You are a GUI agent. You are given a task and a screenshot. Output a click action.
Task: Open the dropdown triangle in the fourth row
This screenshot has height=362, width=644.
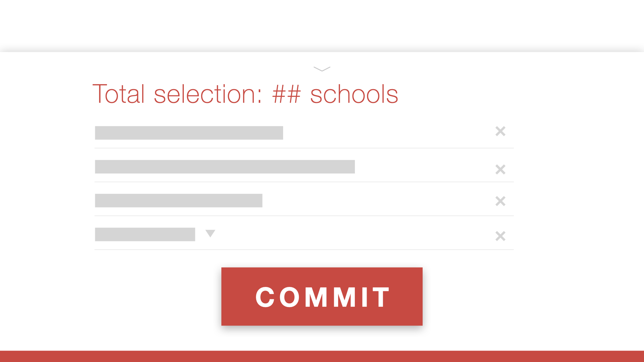210,233
